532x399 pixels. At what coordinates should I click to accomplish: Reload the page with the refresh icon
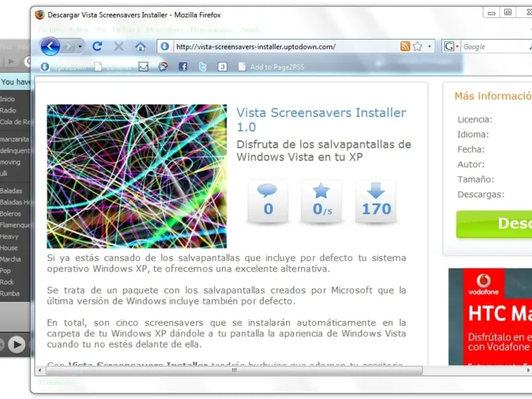(97, 47)
